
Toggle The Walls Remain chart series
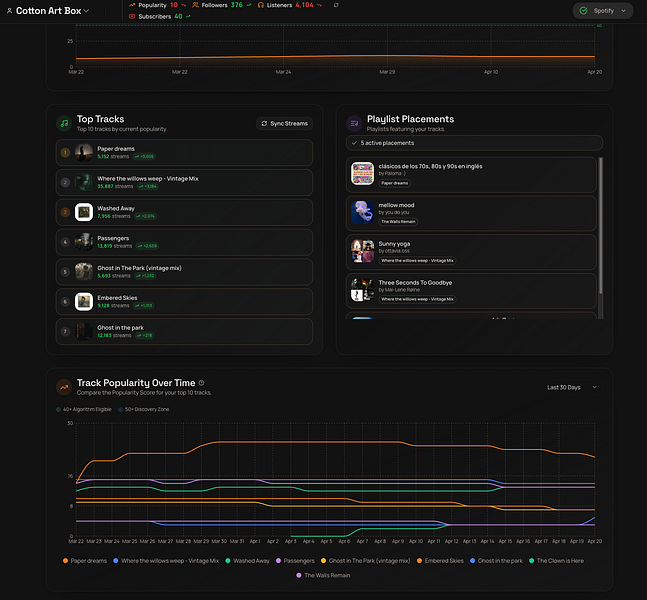point(323,575)
